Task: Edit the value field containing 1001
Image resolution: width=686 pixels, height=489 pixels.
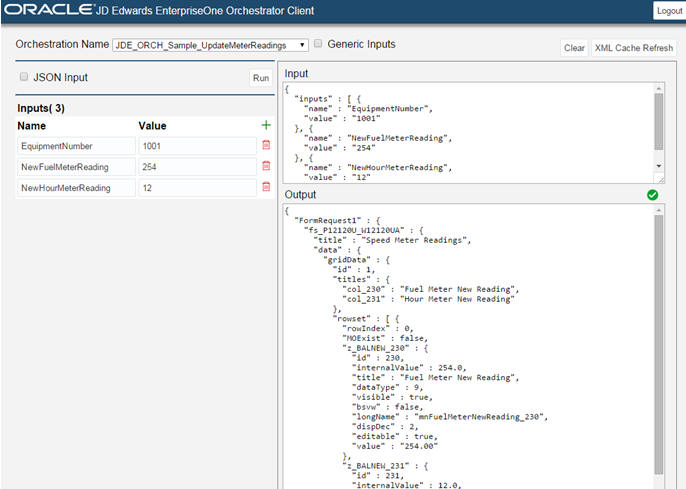Action: [196, 145]
